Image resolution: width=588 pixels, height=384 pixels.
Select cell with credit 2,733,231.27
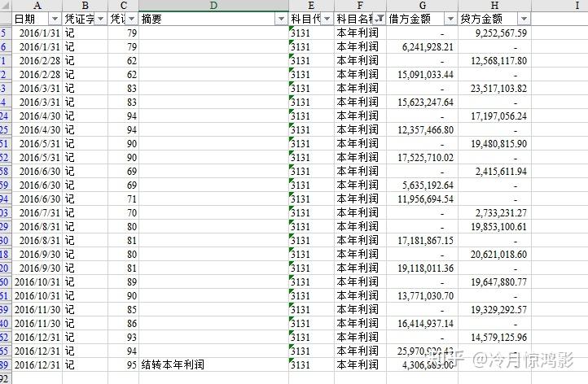click(x=494, y=213)
